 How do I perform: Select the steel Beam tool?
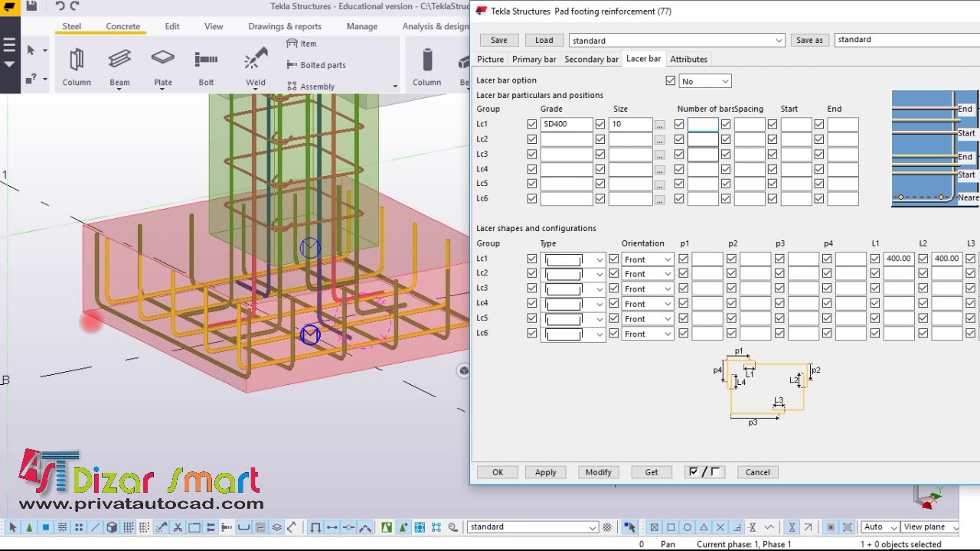click(x=119, y=67)
